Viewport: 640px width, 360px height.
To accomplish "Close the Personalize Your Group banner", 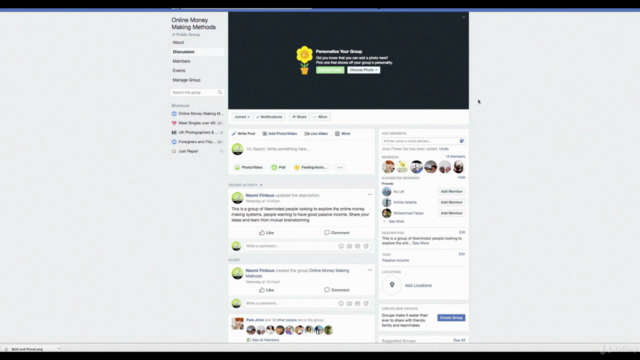I will click(463, 17).
